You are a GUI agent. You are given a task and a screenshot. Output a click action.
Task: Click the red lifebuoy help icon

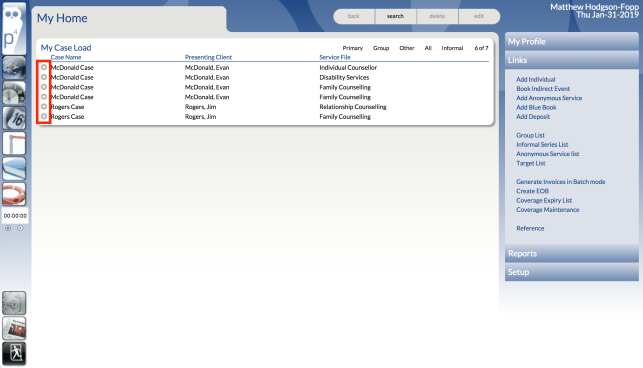coord(14,194)
